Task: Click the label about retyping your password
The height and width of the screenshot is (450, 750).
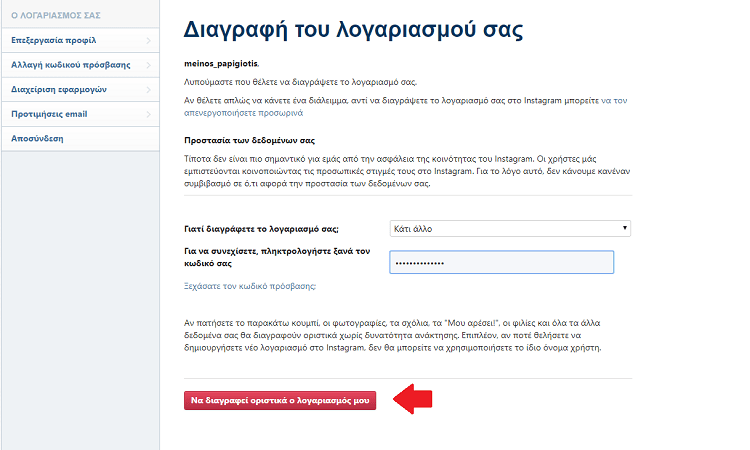Action: (277, 257)
